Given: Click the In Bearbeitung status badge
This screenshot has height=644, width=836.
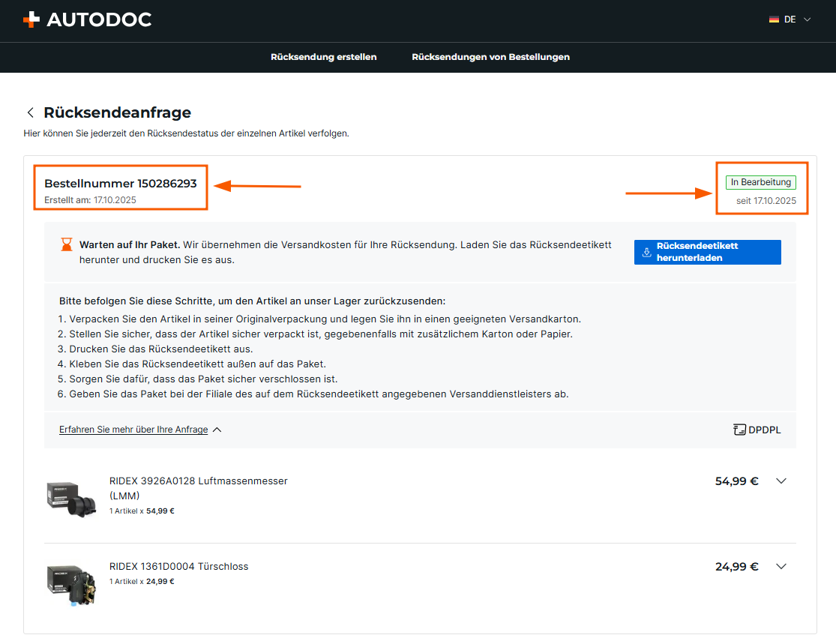Looking at the screenshot, I should pyautogui.click(x=760, y=182).
